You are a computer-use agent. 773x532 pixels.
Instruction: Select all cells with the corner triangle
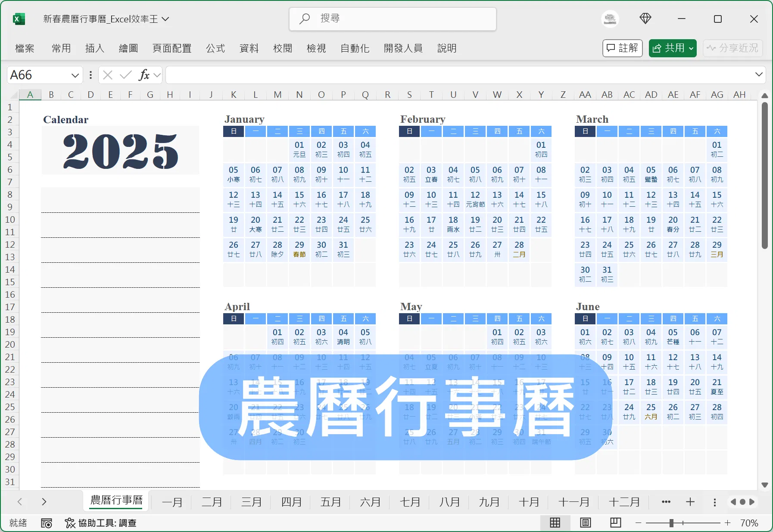14,95
